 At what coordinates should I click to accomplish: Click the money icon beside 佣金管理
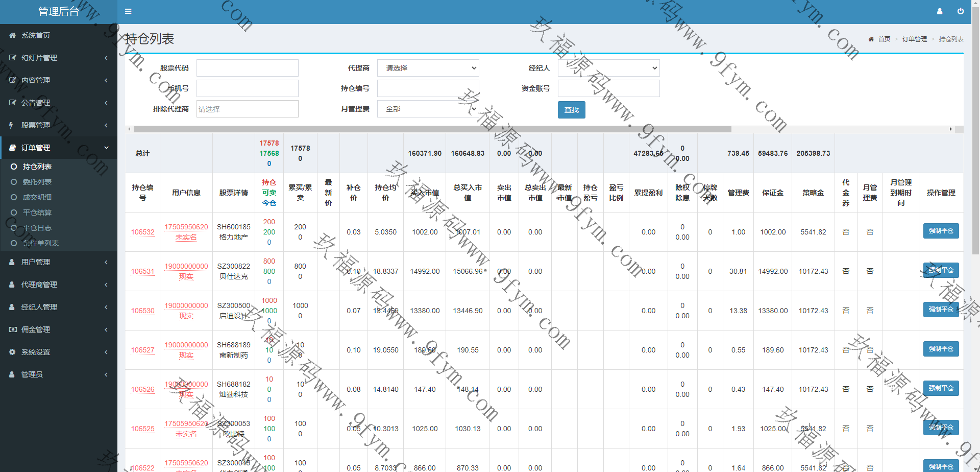click(x=13, y=329)
